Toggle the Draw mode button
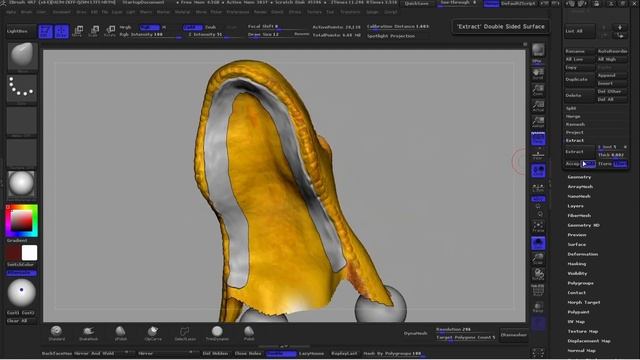Viewport: 640px width, 360px height. [x=62, y=31]
